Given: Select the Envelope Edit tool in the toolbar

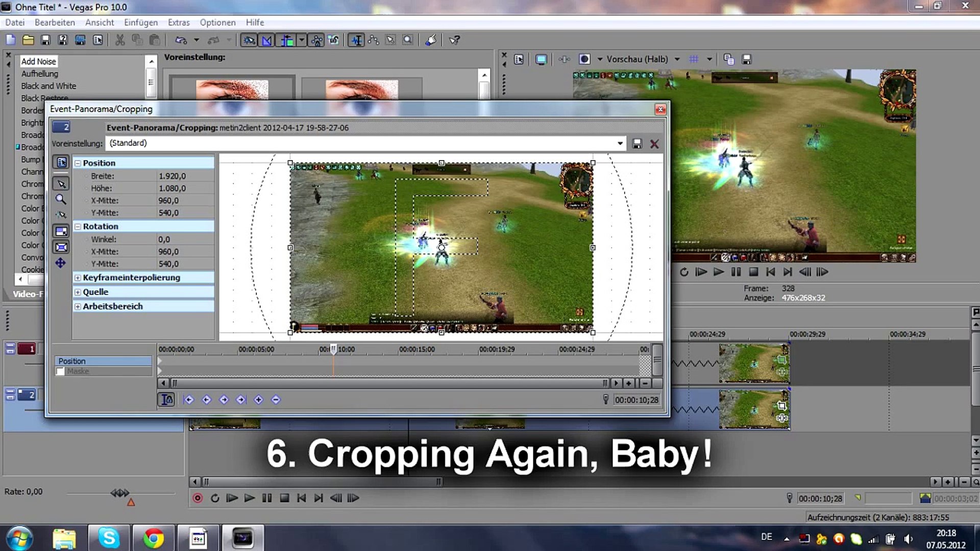Looking at the screenshot, I should (373, 40).
